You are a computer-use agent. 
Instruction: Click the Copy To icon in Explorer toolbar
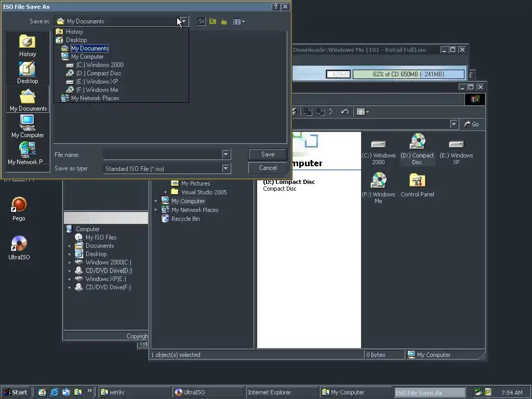[x=321, y=112]
